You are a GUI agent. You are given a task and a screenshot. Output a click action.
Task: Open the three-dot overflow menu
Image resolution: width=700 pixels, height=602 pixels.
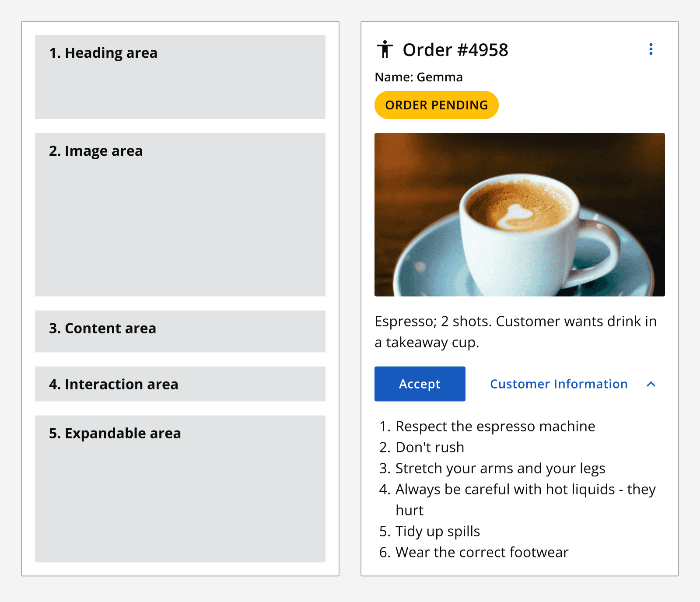651,49
